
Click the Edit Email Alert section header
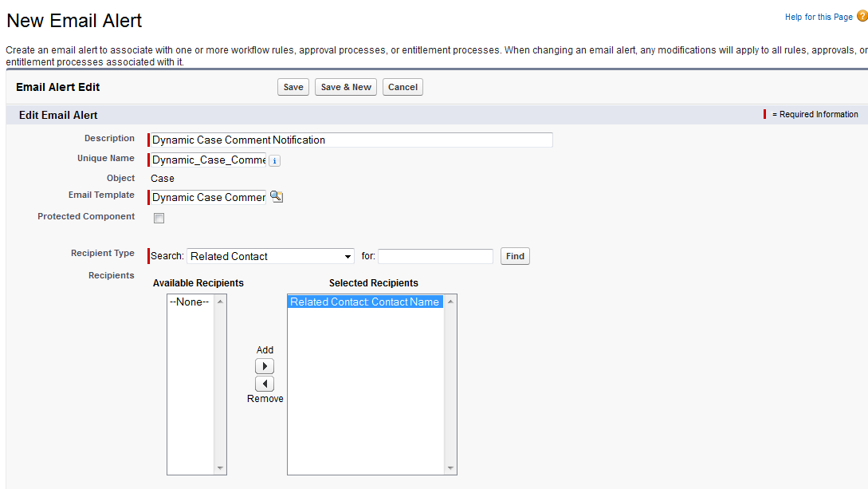[x=58, y=115]
